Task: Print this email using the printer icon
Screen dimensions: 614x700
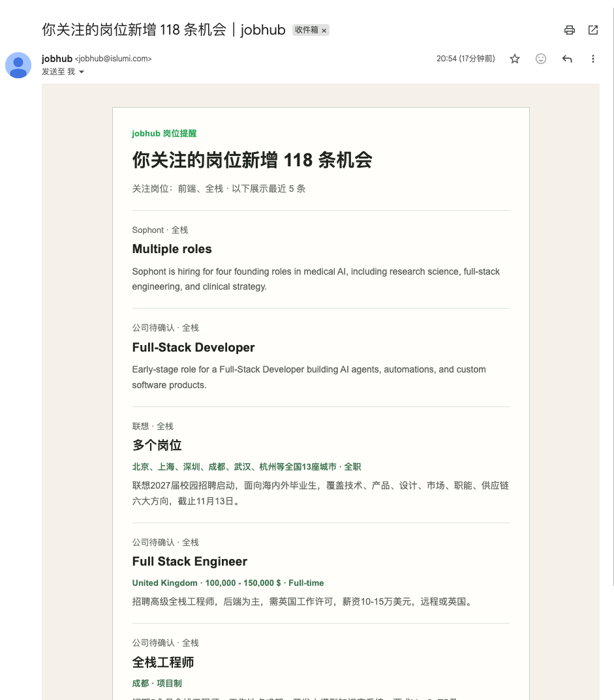Action: point(570,30)
